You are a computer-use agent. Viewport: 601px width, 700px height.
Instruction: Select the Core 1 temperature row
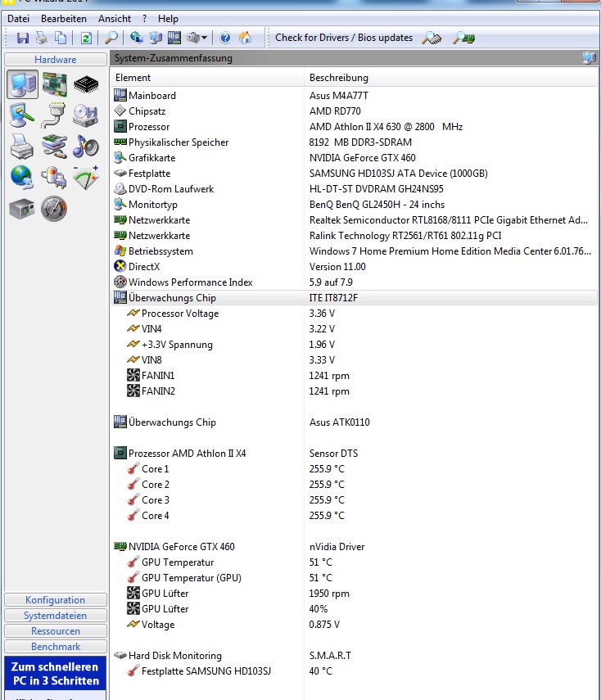pos(354,469)
